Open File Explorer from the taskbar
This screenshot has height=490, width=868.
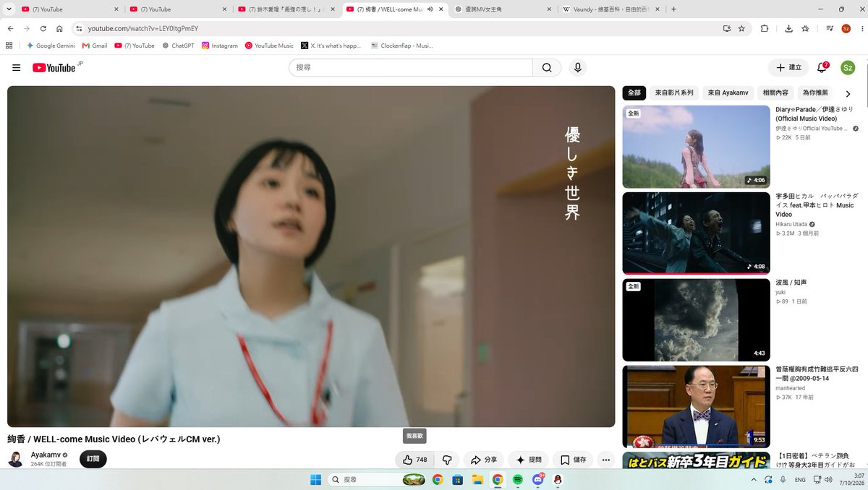[x=477, y=479]
